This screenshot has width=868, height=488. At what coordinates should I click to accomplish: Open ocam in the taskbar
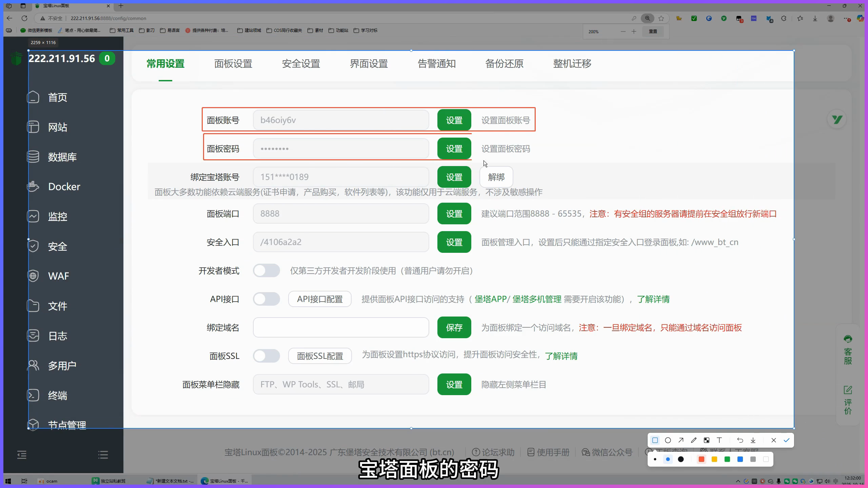coord(48,481)
